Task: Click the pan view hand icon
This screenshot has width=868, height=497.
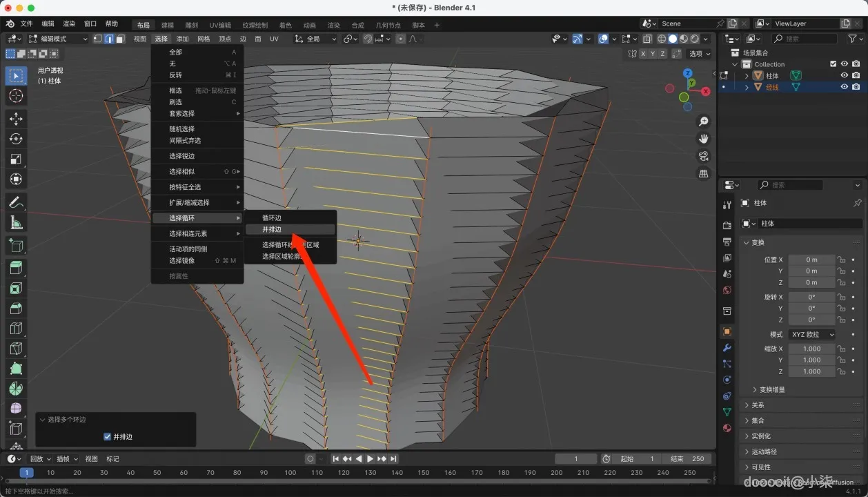Action: (703, 139)
